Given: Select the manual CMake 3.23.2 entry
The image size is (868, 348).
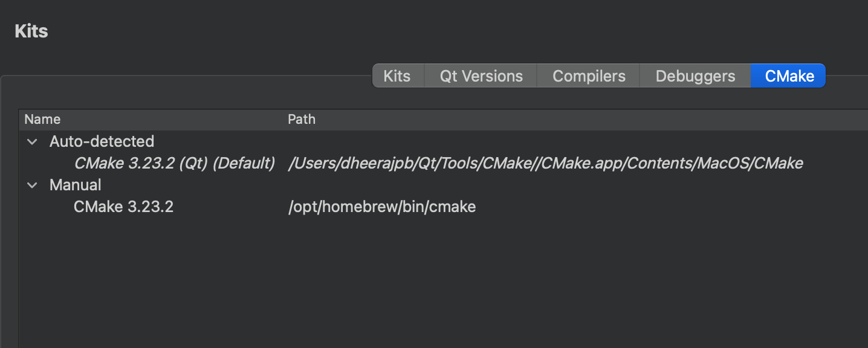Looking at the screenshot, I should (x=123, y=207).
